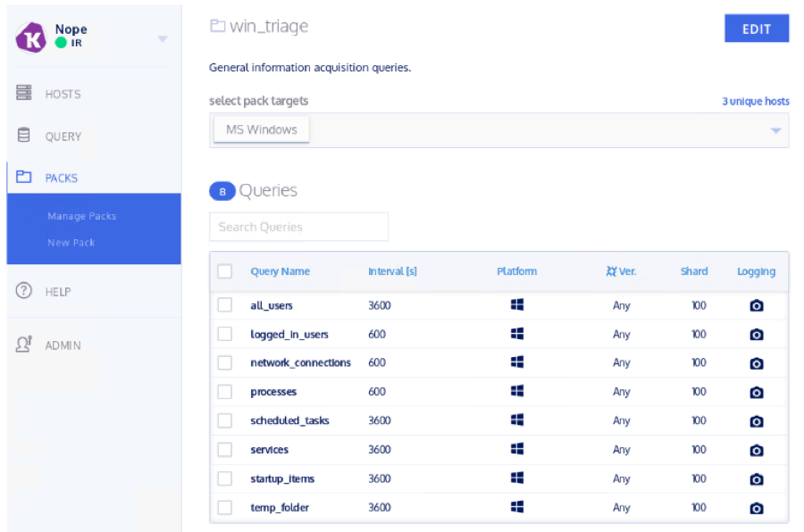Click the EDIT button
The height and width of the screenshot is (532, 804).
[757, 29]
